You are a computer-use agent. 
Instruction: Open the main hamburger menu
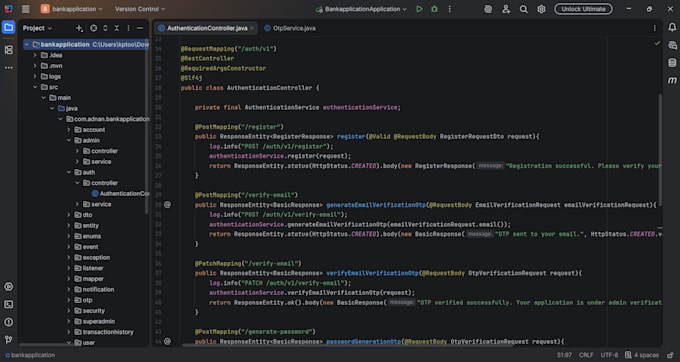point(26,9)
